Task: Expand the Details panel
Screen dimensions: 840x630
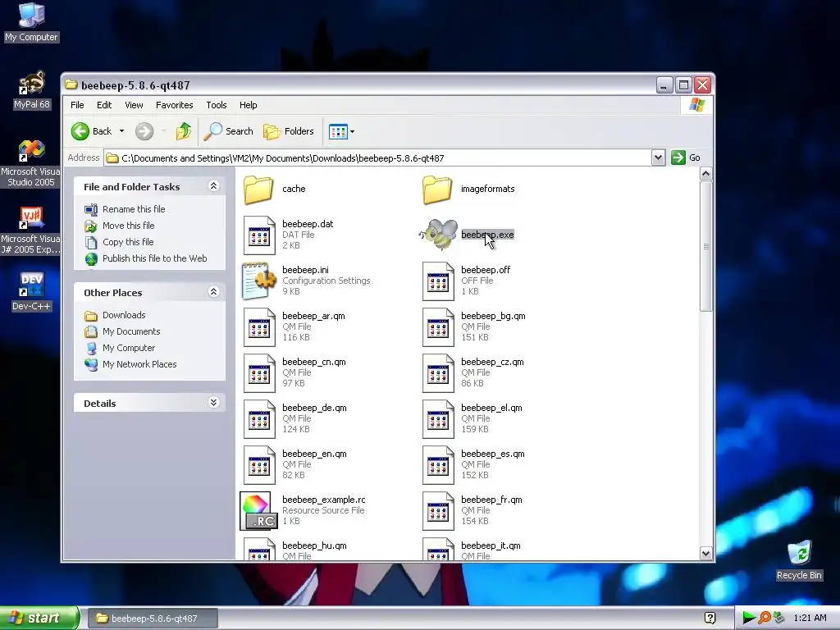Action: coord(213,402)
